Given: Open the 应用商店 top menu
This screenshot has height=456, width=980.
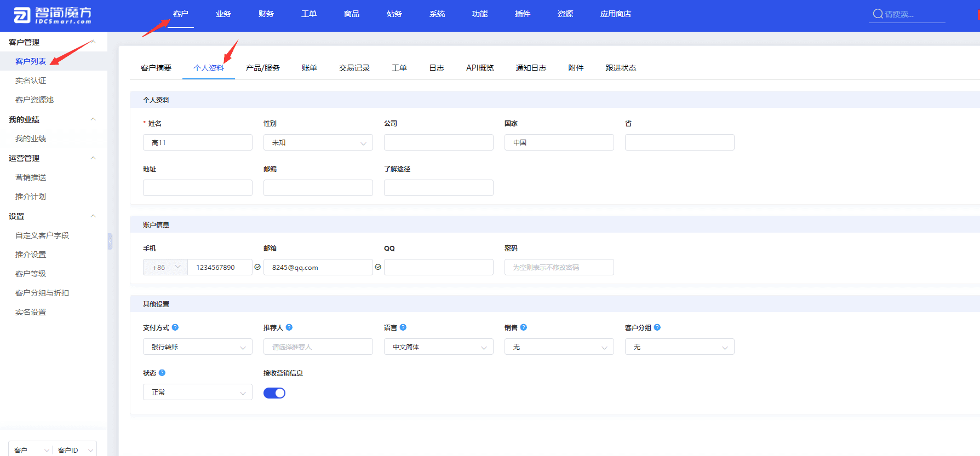Looking at the screenshot, I should click(x=616, y=14).
